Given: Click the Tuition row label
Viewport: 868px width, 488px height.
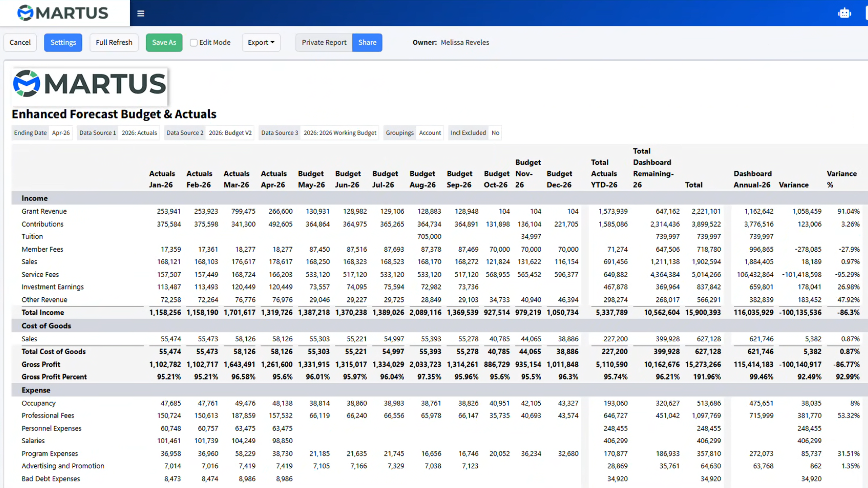Looking at the screenshot, I should click(x=32, y=237).
